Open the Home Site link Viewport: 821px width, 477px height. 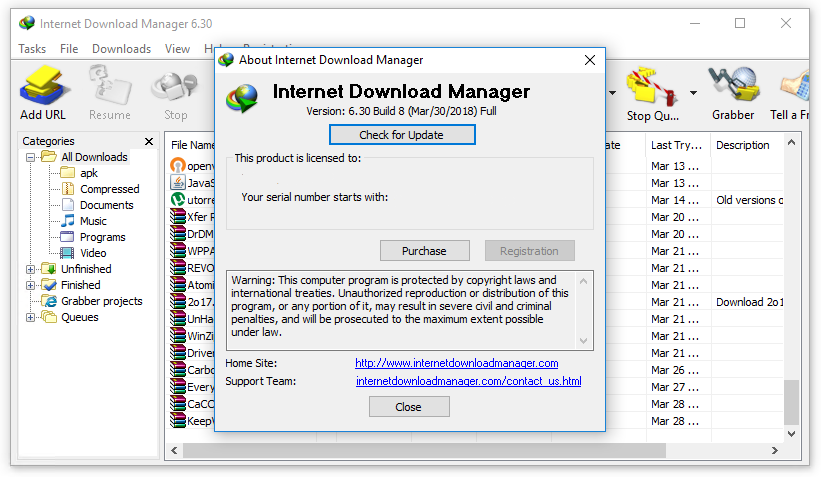tap(457, 363)
